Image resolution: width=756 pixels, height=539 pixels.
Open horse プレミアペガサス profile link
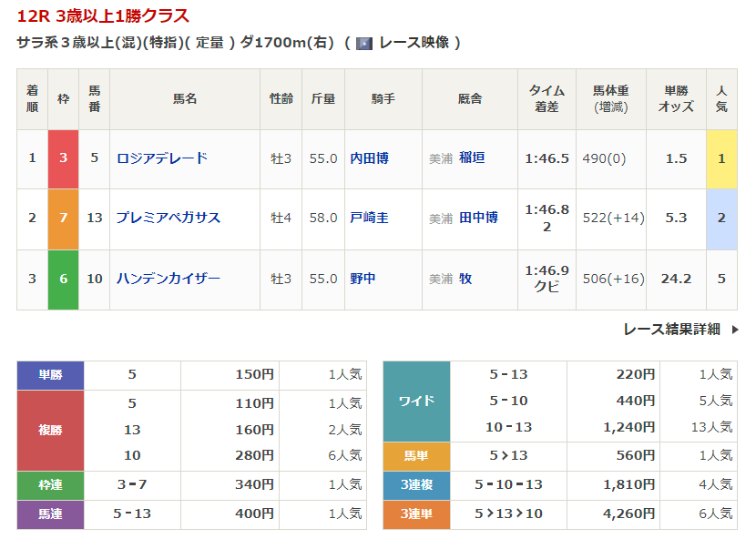click(x=169, y=218)
